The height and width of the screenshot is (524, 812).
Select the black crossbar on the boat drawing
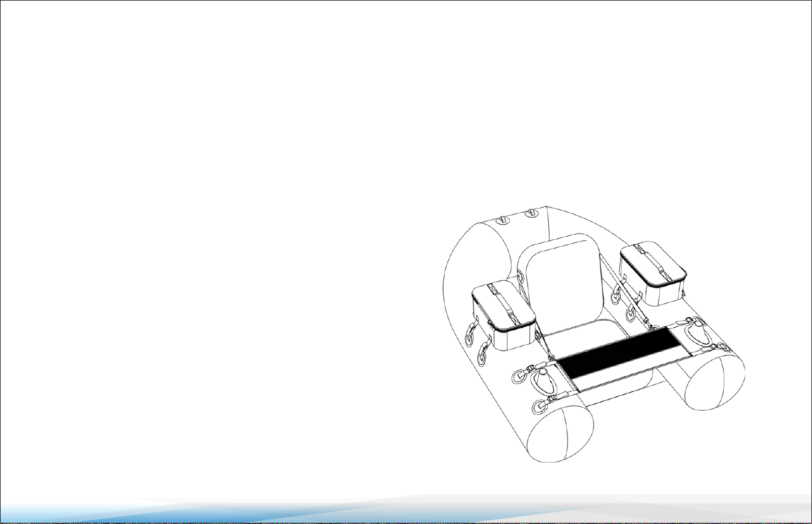coord(618,353)
